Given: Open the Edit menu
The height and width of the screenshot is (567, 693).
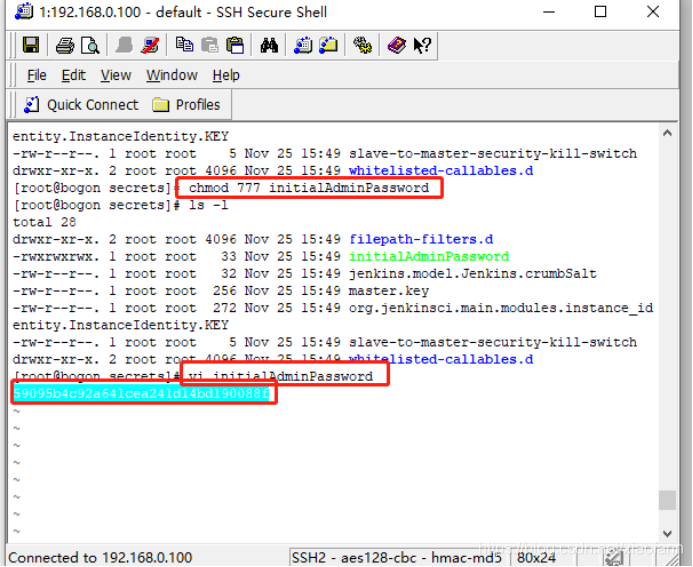Looking at the screenshot, I should 73,76.
